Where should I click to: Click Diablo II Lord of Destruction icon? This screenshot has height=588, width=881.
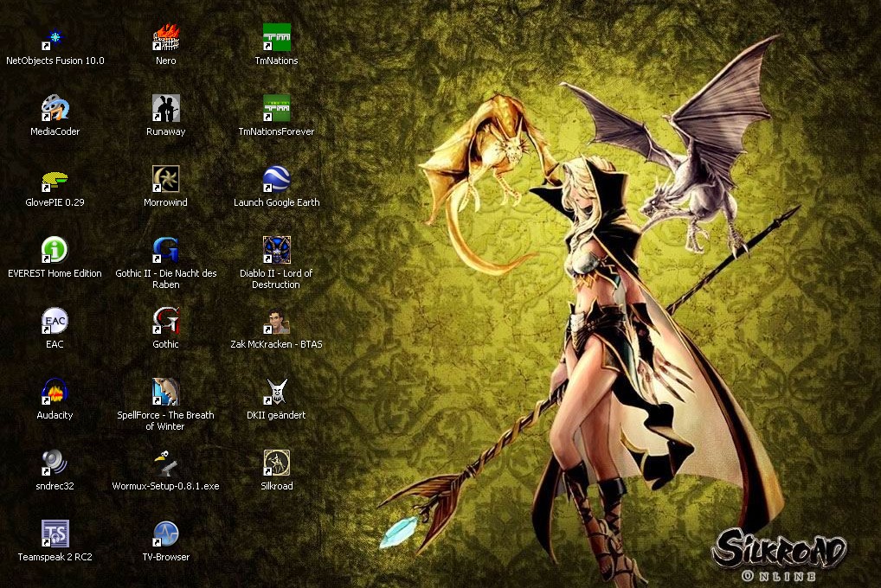(x=276, y=251)
